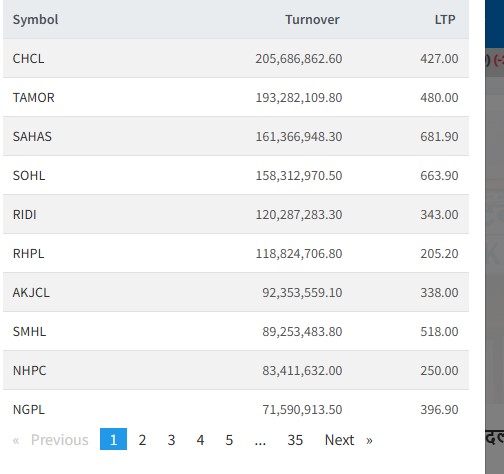Click the Previous page link
Image resolution: width=504 pixels, height=474 pixels.
point(51,440)
